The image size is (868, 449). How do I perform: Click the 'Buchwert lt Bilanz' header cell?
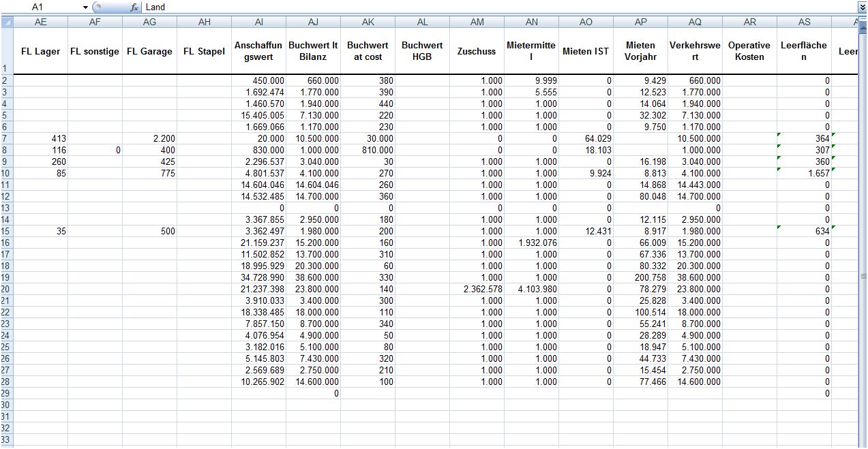[313, 51]
